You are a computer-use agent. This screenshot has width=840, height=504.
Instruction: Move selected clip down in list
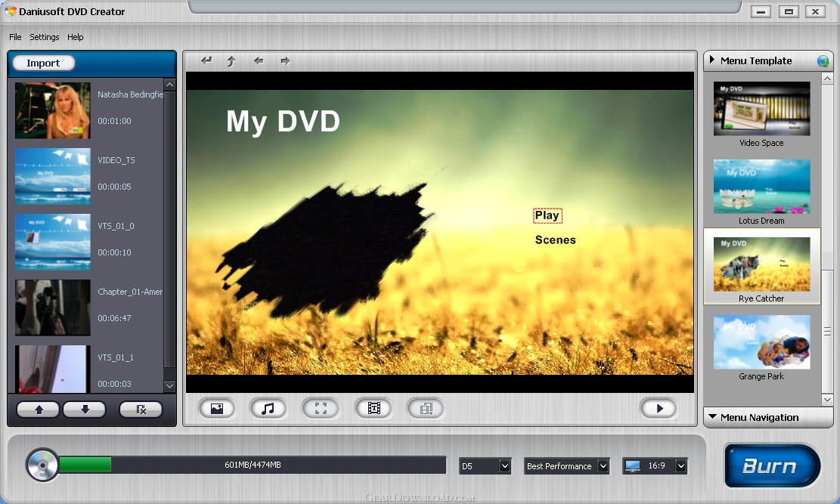coord(85,410)
